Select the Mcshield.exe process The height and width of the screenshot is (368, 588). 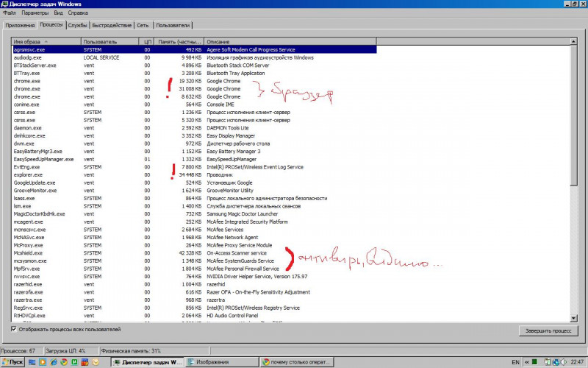click(194, 253)
